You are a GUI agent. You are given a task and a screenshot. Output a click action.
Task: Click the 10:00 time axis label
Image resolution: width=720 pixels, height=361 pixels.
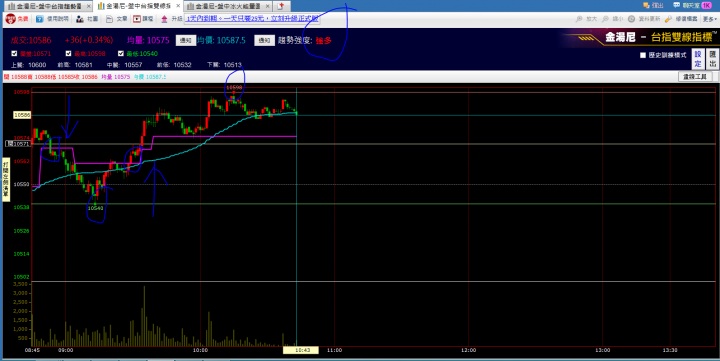coord(200,350)
